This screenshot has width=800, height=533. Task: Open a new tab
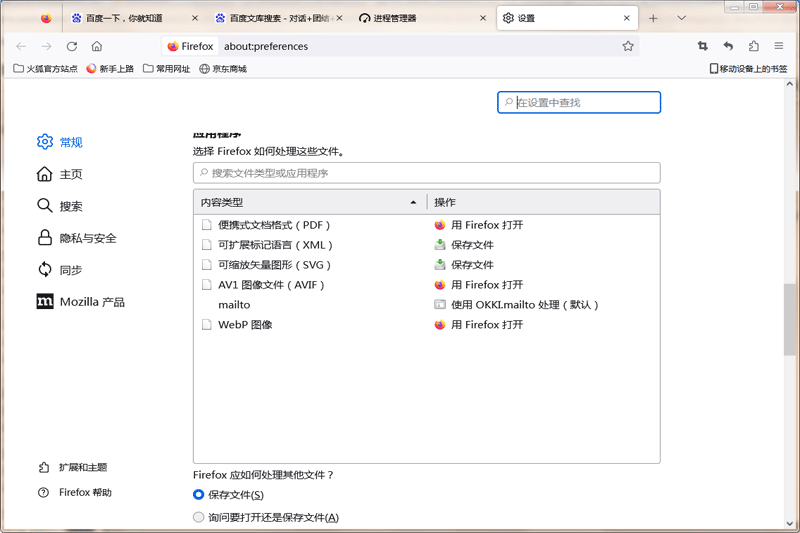653,18
